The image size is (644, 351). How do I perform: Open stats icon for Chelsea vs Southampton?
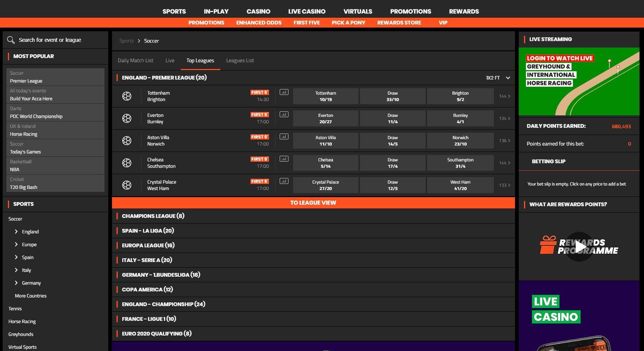(284, 159)
